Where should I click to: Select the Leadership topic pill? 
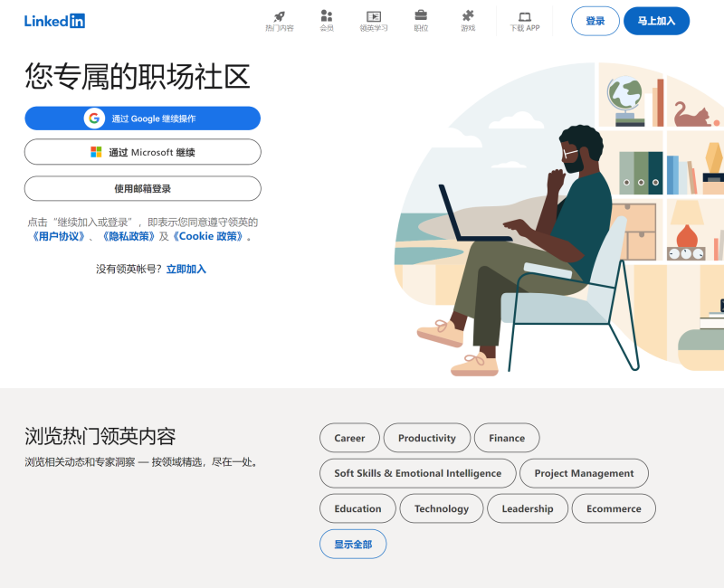(528, 508)
